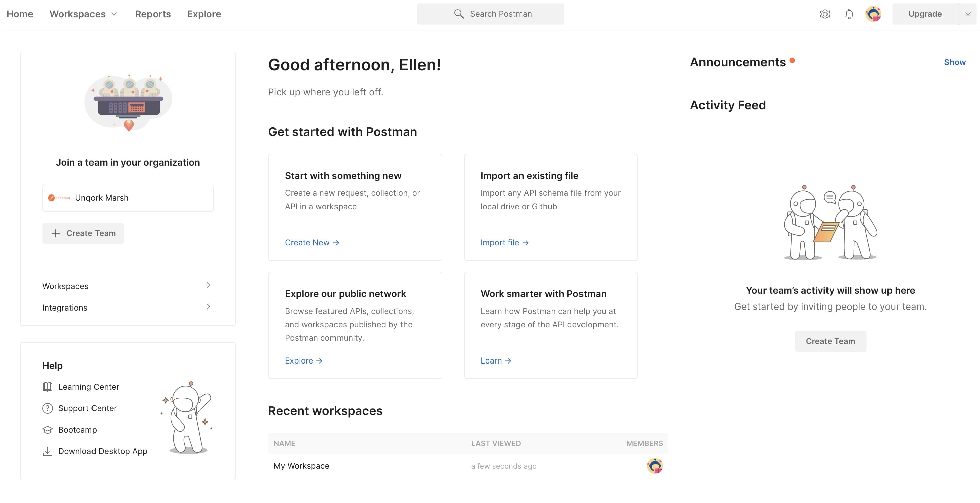
Task: Click the NAME column header
Action: point(284,443)
